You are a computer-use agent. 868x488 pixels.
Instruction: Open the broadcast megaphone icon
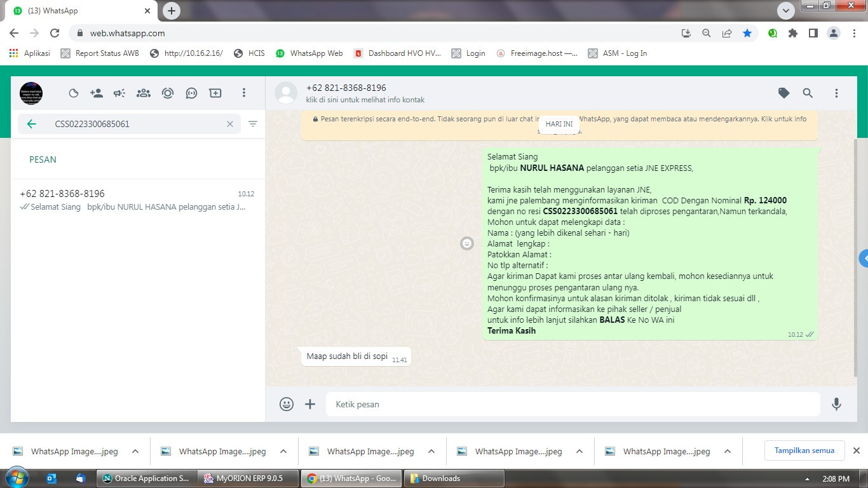coord(119,93)
